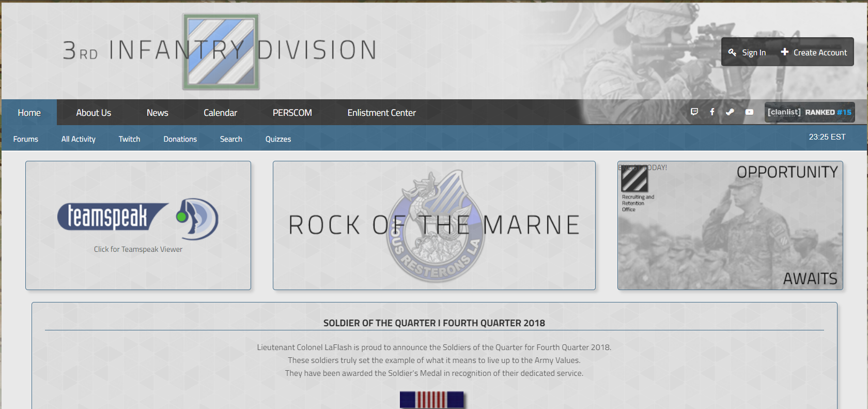Open the News menu item
Viewport: 868px width, 409px height.
[x=157, y=113]
